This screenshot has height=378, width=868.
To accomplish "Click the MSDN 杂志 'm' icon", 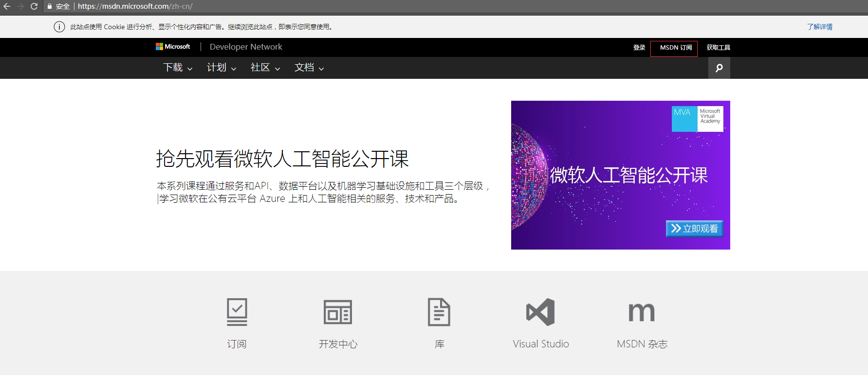I will click(x=642, y=312).
